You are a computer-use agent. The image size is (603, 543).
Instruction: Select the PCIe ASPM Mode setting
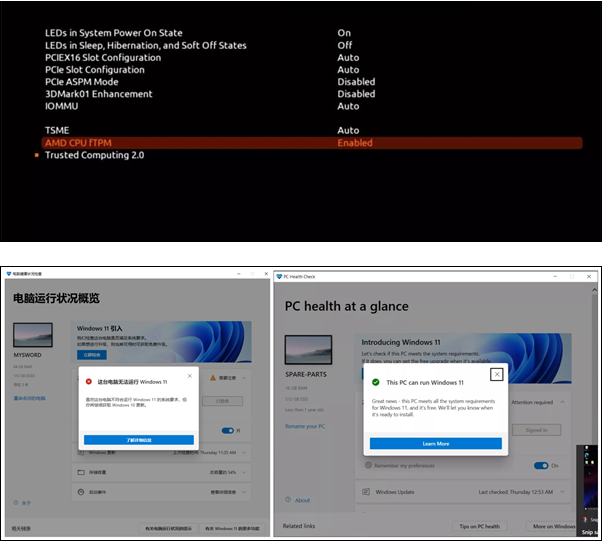click(82, 82)
